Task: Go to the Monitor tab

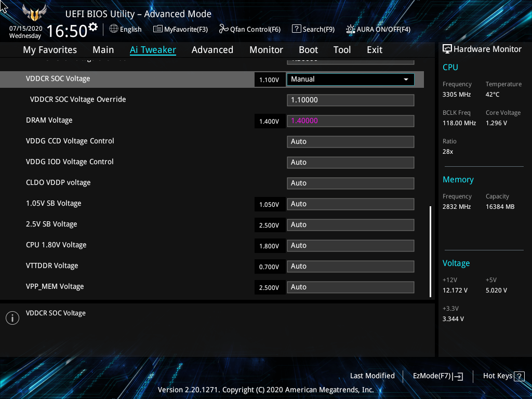Action: pyautogui.click(x=266, y=50)
